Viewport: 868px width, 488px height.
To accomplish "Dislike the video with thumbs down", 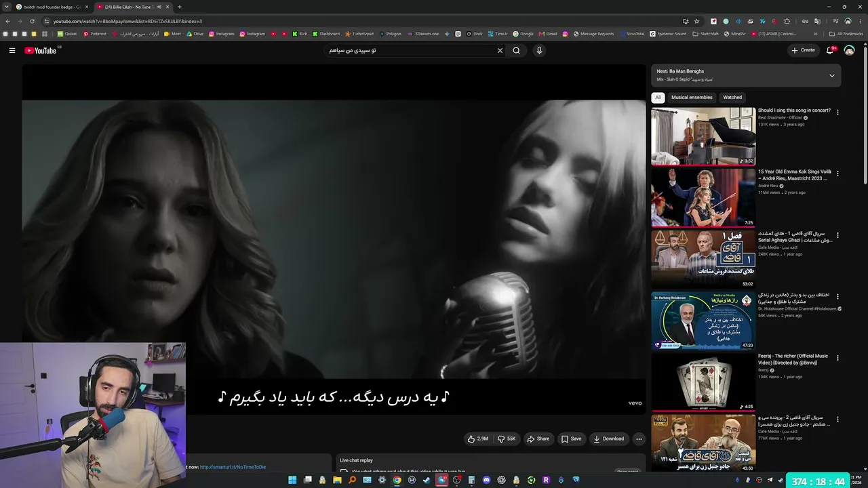I will pyautogui.click(x=507, y=439).
